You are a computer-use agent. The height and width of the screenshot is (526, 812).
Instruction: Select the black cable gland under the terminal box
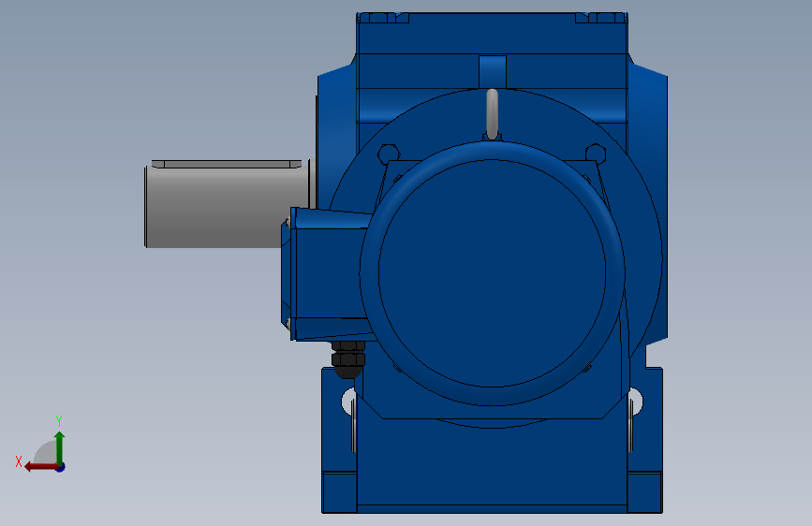point(348,358)
